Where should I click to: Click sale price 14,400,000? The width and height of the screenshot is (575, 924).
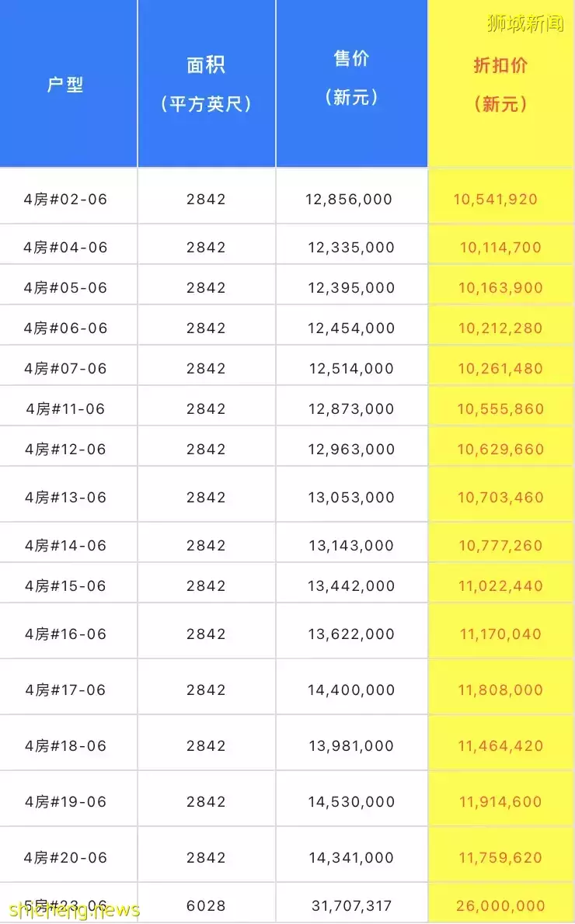coord(351,690)
